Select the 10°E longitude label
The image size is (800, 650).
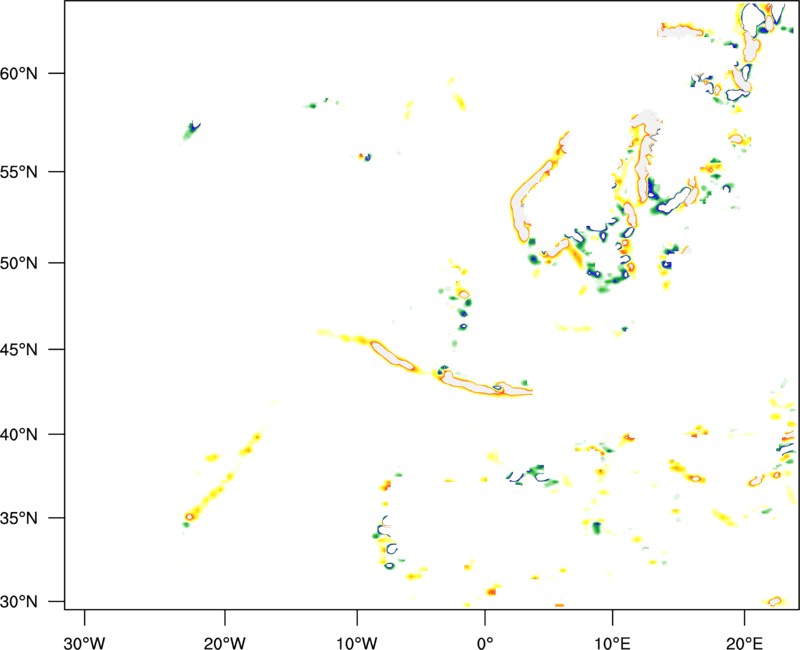[612, 630]
